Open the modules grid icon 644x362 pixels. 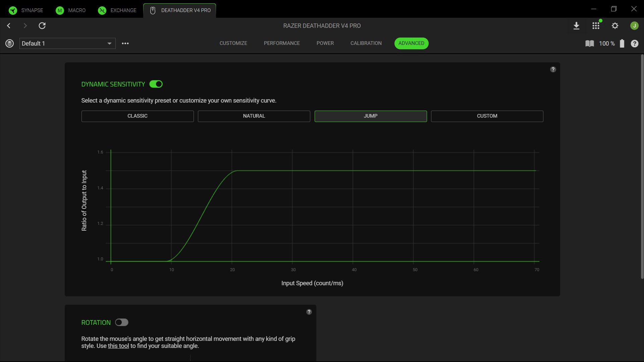tap(596, 26)
